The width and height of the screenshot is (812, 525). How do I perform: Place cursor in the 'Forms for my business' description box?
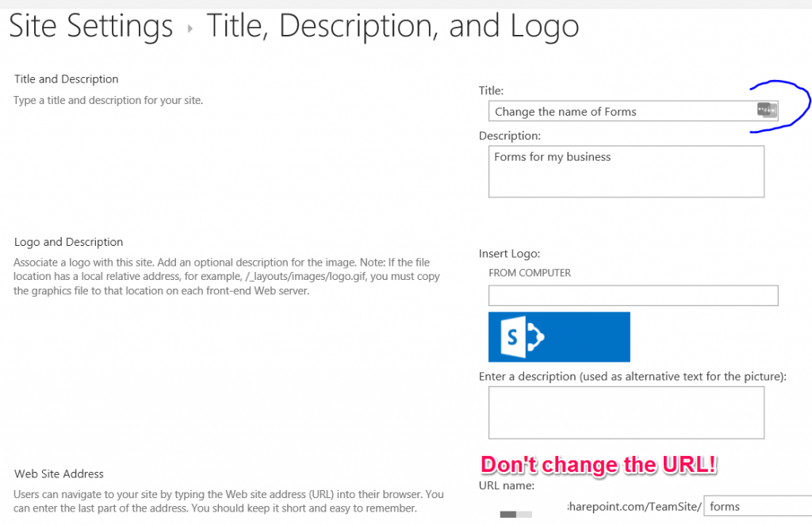click(x=626, y=171)
